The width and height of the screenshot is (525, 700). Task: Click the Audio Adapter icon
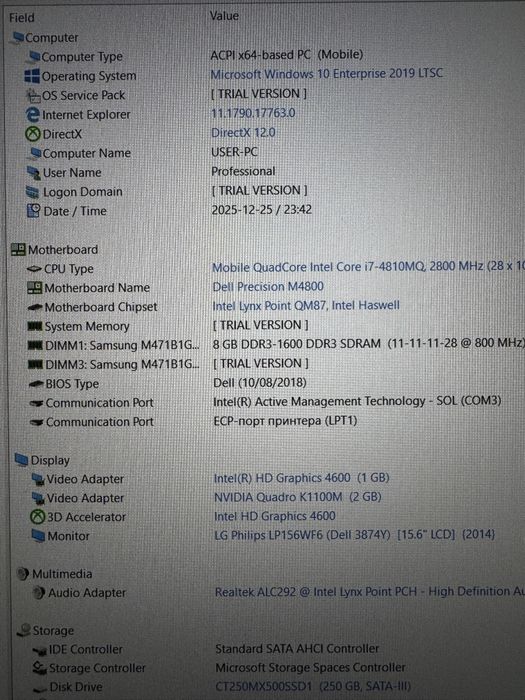click(39, 593)
